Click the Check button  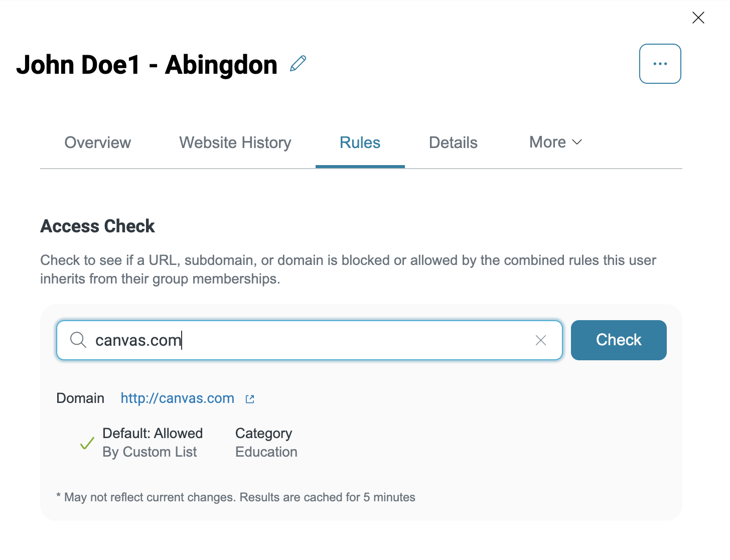point(619,340)
